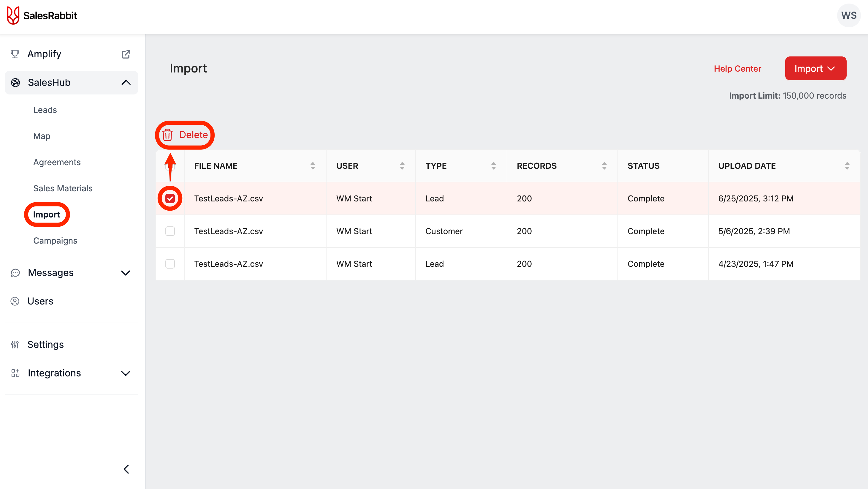Image resolution: width=868 pixels, height=489 pixels.
Task: Click the Amplify trophy icon
Action: (15, 54)
